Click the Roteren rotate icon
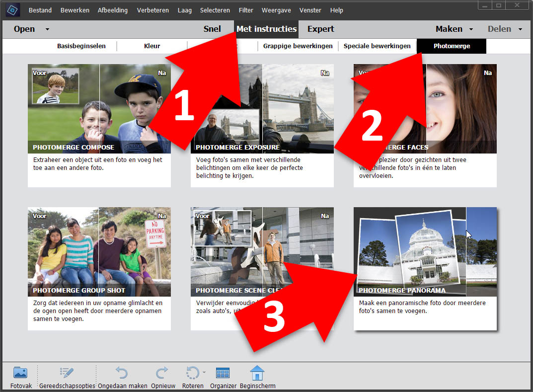 191,373
